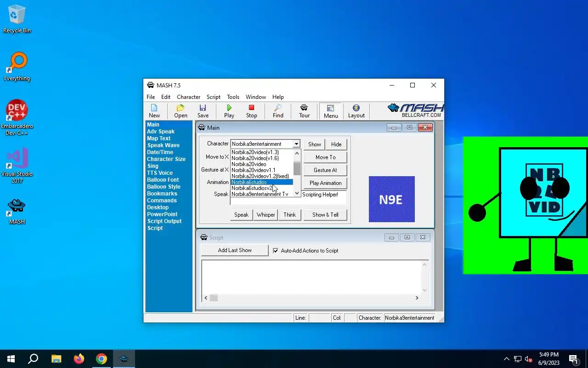Select Visual Studio 2017 desktop icon
This screenshot has height=368, width=588.
(17, 166)
